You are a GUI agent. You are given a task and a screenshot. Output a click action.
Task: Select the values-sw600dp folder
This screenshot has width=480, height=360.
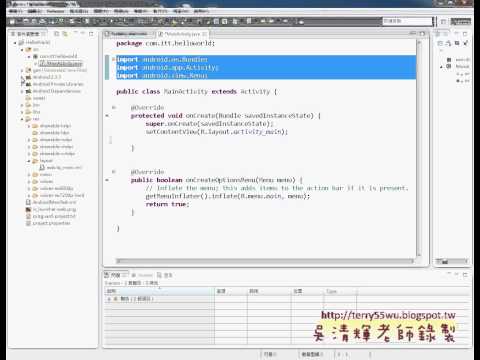(x=53, y=188)
